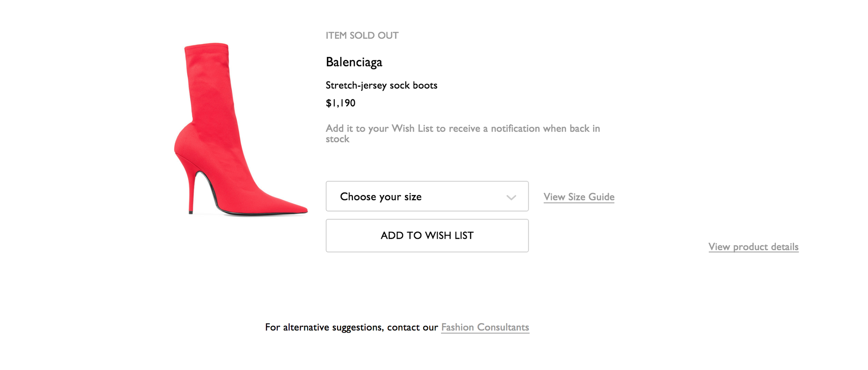Click the $1,190 price text
This screenshot has height=370, width=868.
point(341,103)
